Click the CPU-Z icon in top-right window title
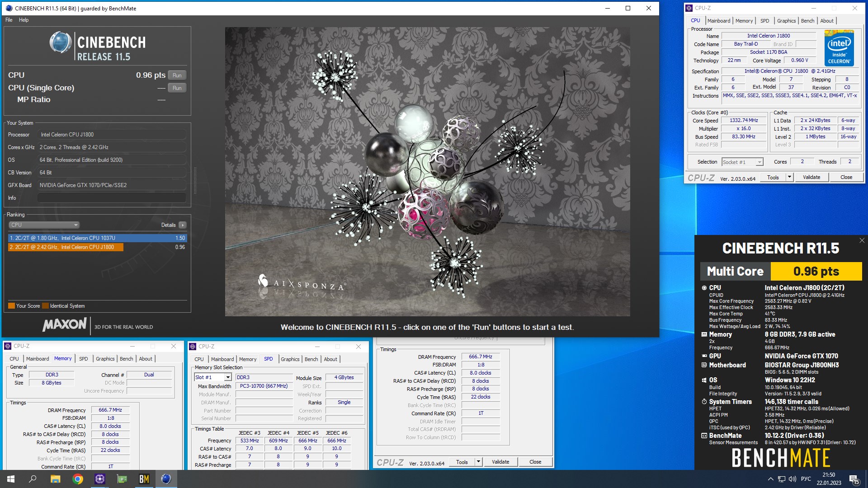This screenshot has height=488, width=868. [x=689, y=8]
